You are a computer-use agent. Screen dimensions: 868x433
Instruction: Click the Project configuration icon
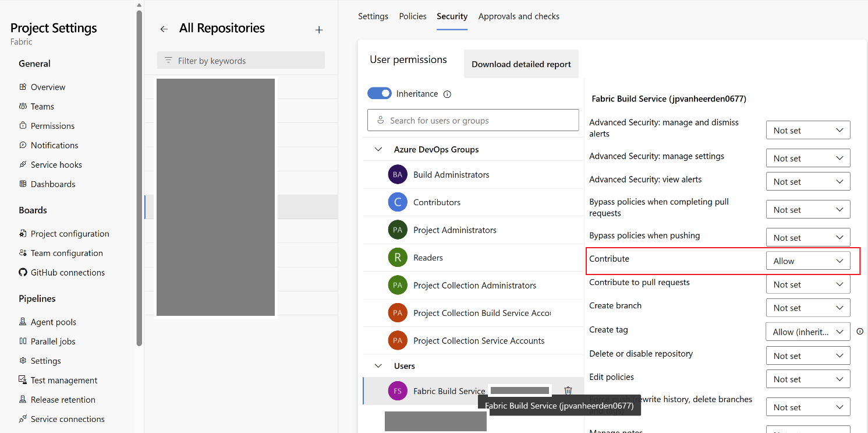point(23,233)
